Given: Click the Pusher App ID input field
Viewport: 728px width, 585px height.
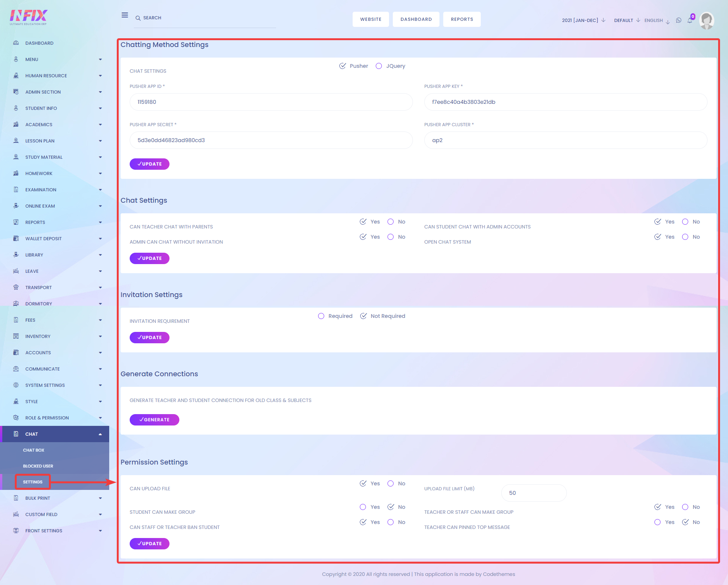Looking at the screenshot, I should (271, 102).
